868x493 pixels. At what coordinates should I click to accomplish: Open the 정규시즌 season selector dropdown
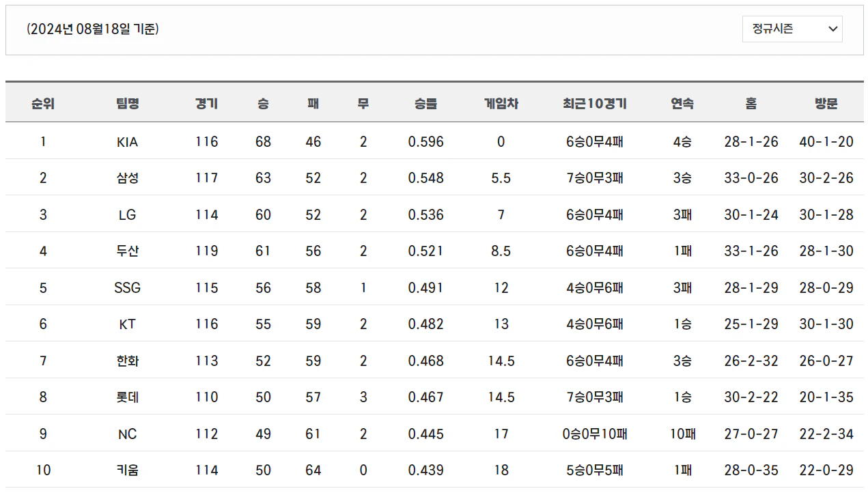792,29
